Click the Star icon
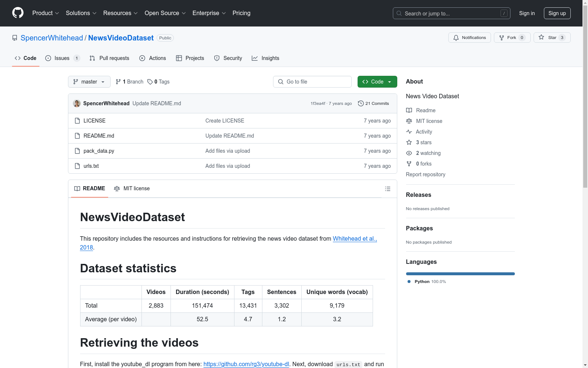 click(x=541, y=37)
